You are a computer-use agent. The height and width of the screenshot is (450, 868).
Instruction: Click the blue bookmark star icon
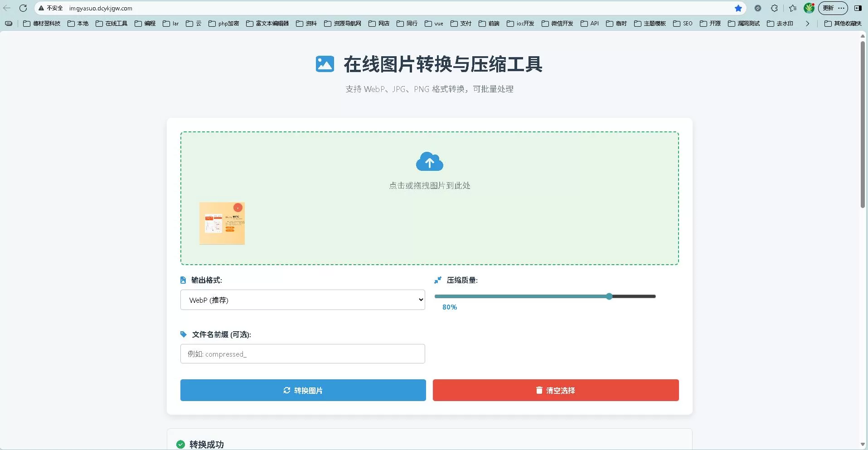coord(738,8)
